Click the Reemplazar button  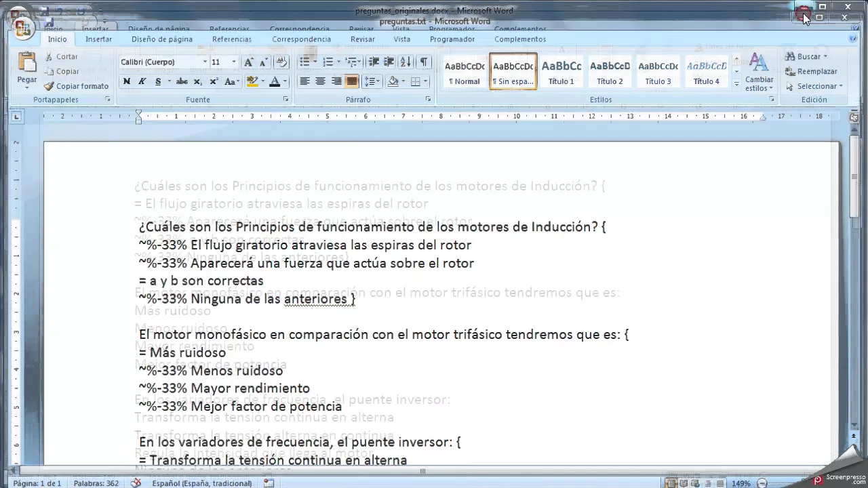811,71
